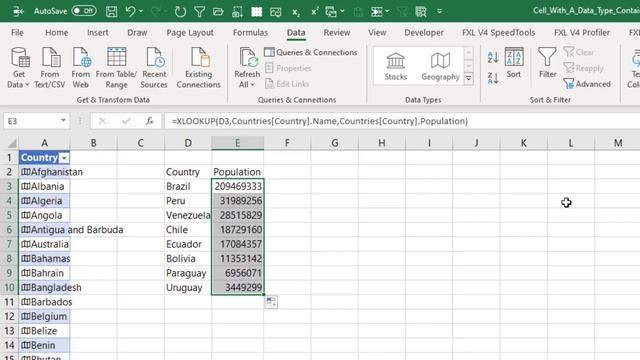
Task: Click the From Web import icon
Action: [80, 68]
